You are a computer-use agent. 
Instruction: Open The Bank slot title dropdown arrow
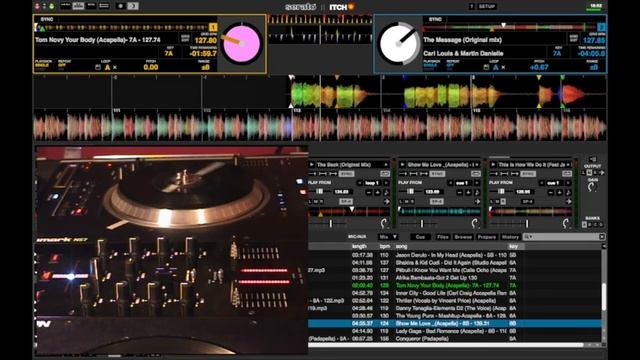coord(386,164)
